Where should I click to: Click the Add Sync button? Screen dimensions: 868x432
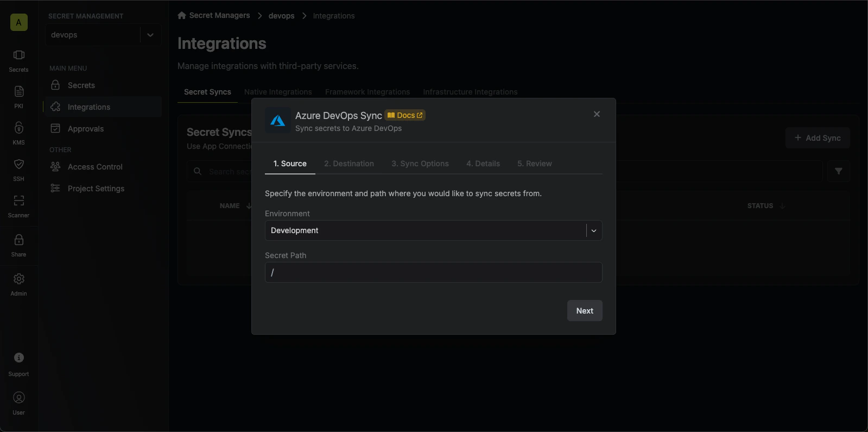tap(818, 138)
